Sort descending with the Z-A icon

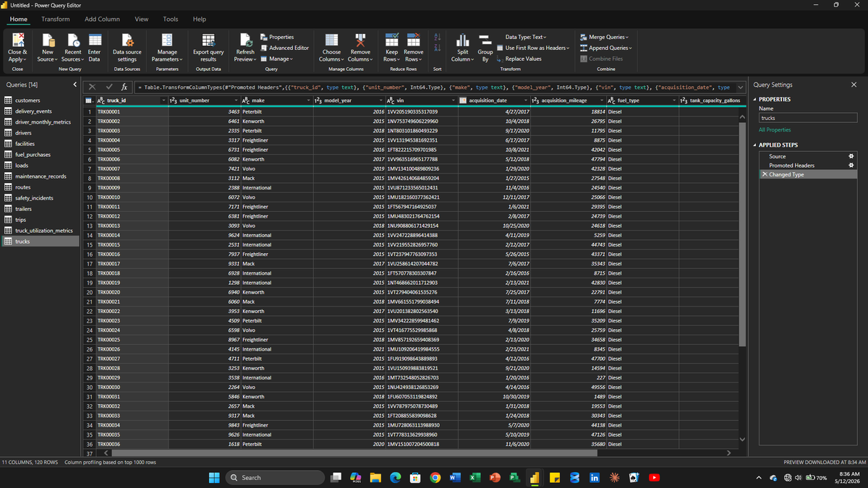coord(437,48)
